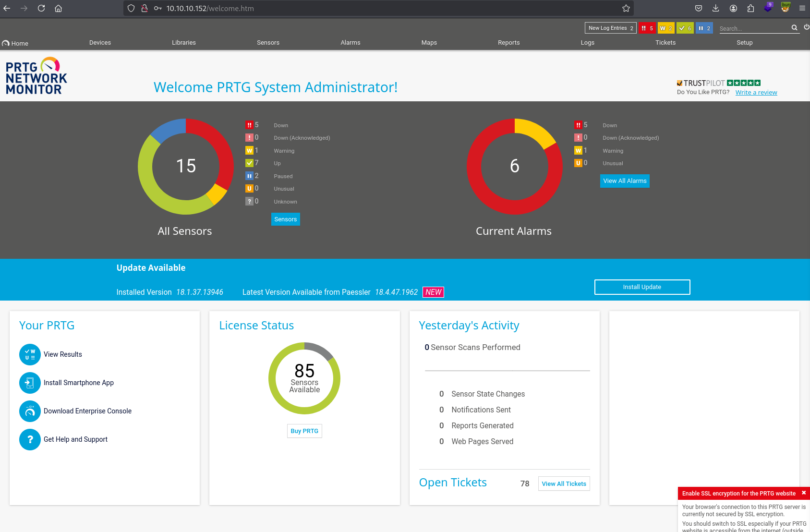The width and height of the screenshot is (810, 532).
Task: Click the Current Alarms donut chart center
Action: point(515,166)
